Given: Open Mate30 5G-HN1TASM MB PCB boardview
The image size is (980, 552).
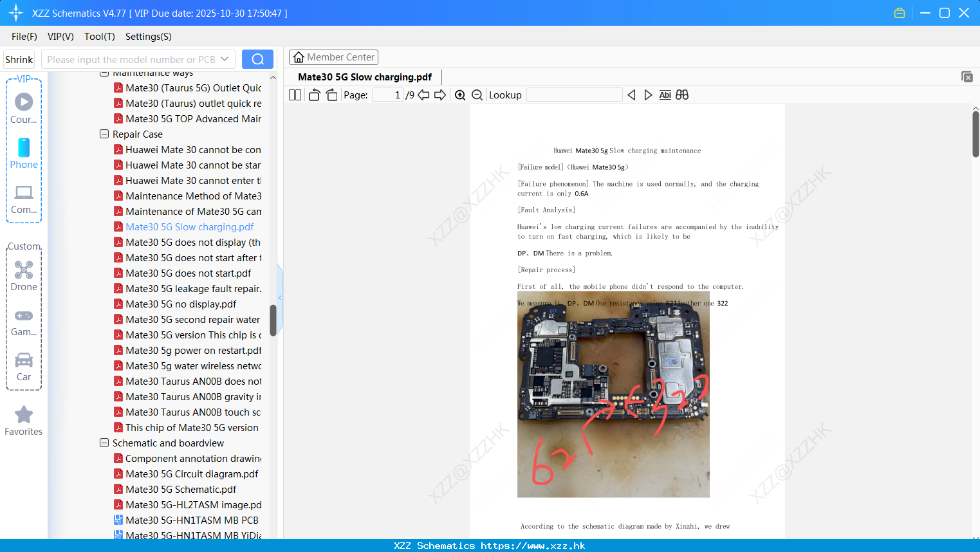Looking at the screenshot, I should point(186,520).
